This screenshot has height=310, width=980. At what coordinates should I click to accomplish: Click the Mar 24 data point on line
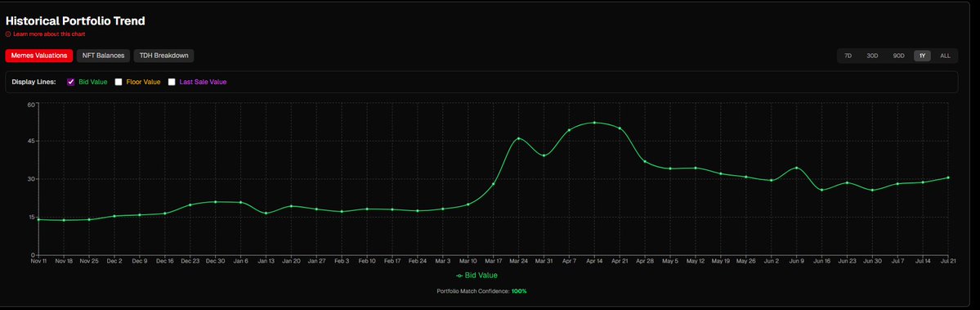[519, 138]
